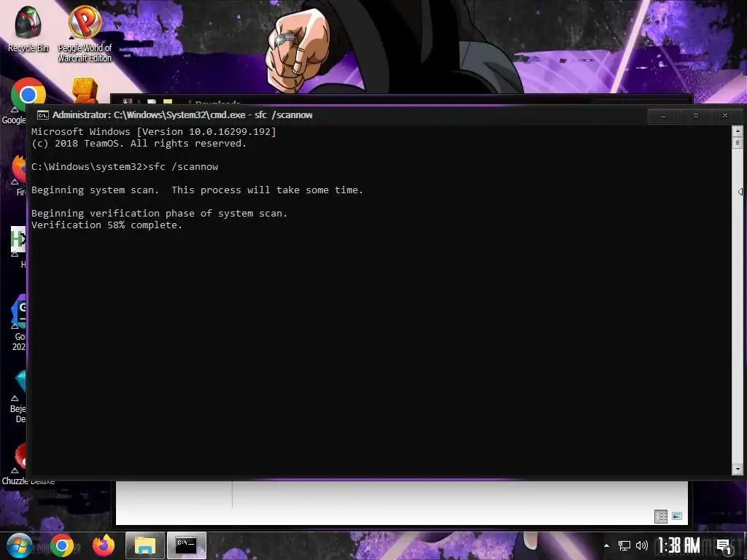Show hidden system tray icons
747x560 pixels.
click(x=606, y=545)
